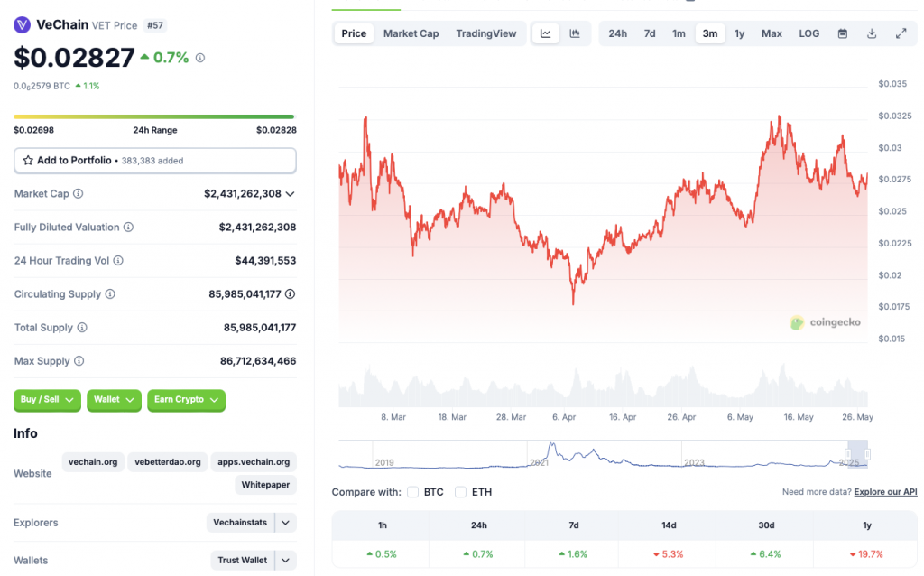Screen dimensions: 924x576
Task: Open the date range calendar icon
Action: pos(843,33)
